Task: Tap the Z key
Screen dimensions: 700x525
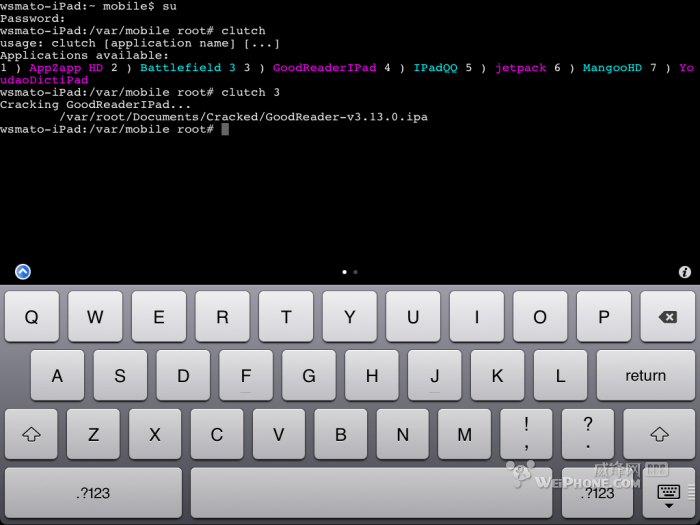Action: [x=93, y=433]
